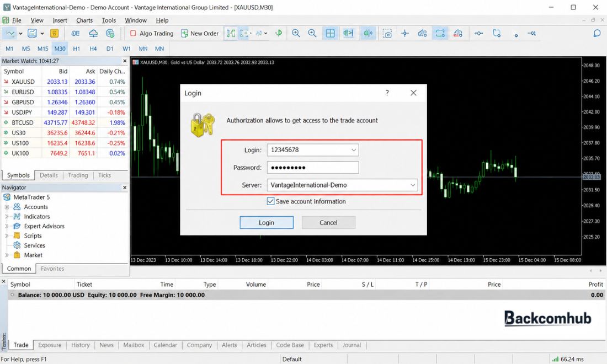Open the File menu
The height and width of the screenshot is (364, 607).
(16, 20)
